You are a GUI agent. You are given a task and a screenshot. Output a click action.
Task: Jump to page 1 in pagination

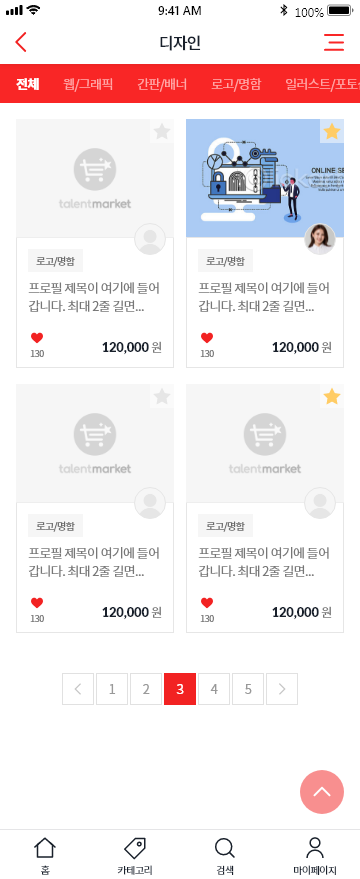(x=112, y=689)
